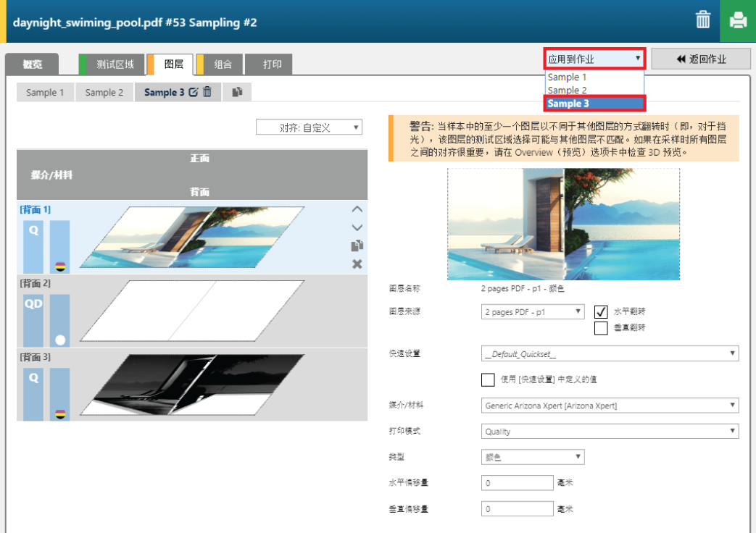Click the 水平偏移量 input field
This screenshot has width=756, height=533.
click(x=517, y=483)
